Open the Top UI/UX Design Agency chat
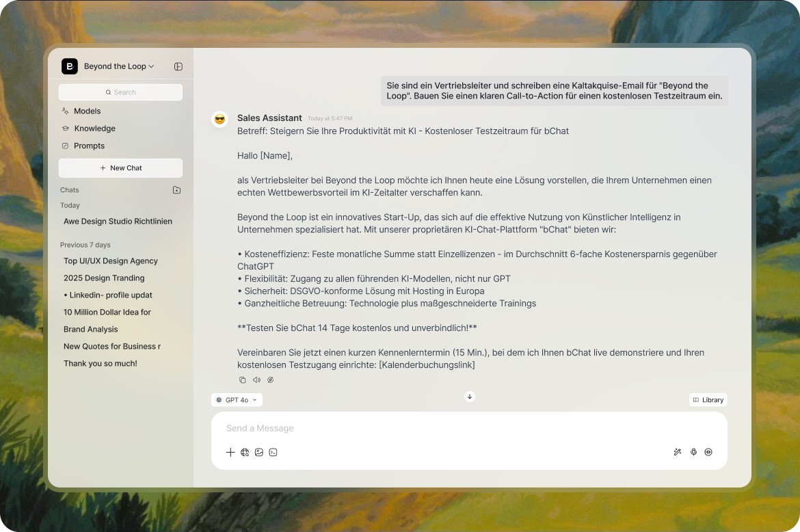The image size is (800, 532). pos(111,261)
